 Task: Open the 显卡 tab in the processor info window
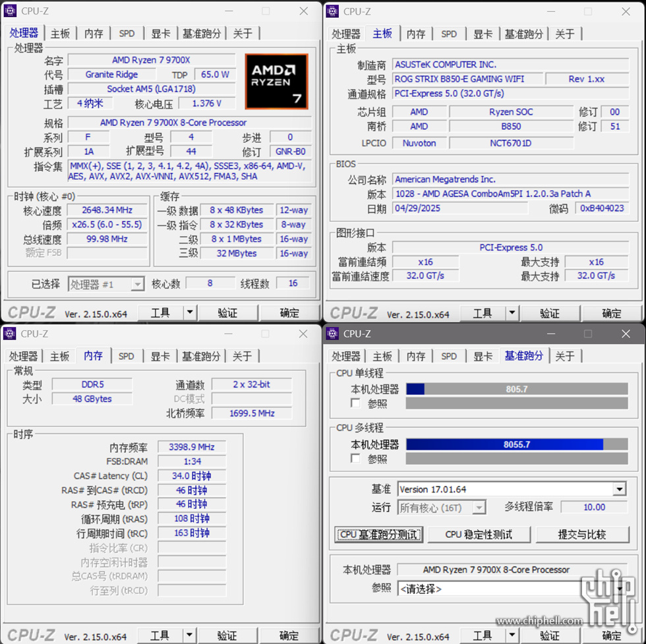tap(160, 34)
